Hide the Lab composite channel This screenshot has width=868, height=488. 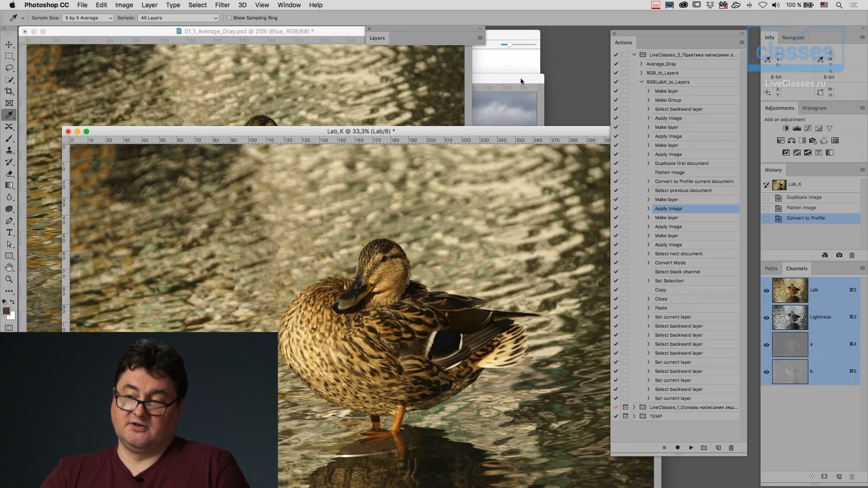(x=766, y=291)
